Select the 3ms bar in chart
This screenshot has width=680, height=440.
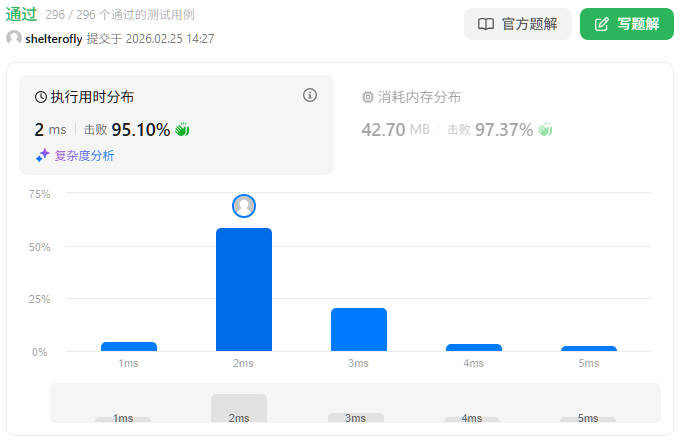[359, 330]
